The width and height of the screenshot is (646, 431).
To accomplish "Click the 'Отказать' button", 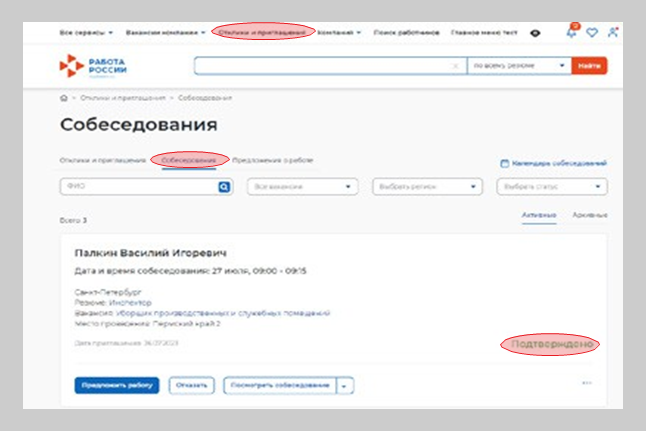I will coord(191,385).
